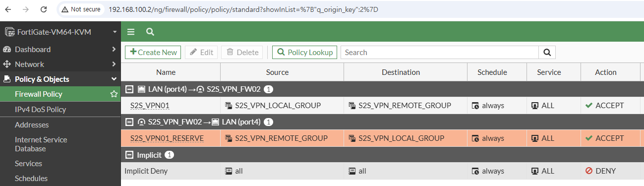Sort by the Action column header
This screenshot has width=644, height=186.
pyautogui.click(x=606, y=72)
